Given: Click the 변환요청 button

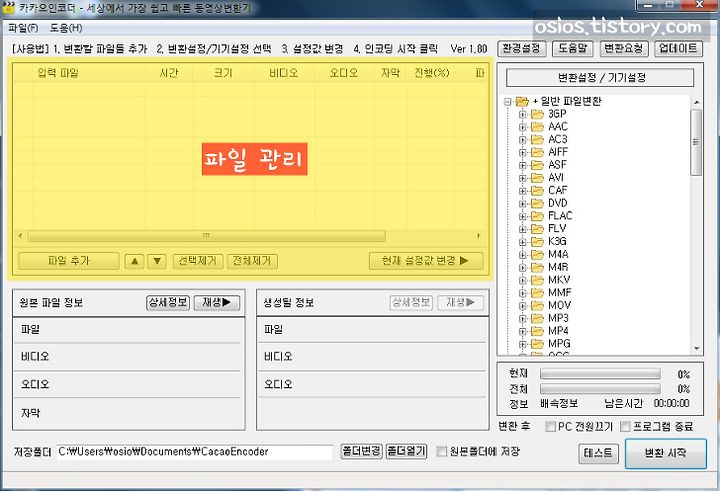Looking at the screenshot, I should click(x=624, y=48).
